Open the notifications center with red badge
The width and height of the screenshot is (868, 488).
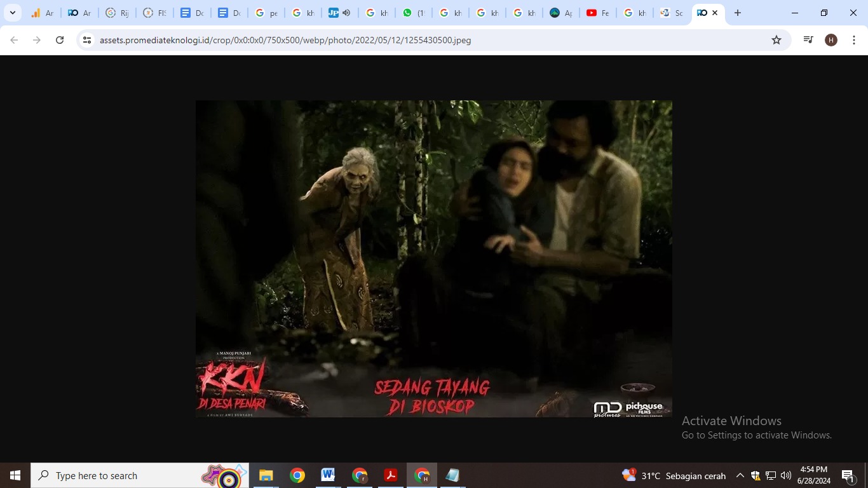848,475
